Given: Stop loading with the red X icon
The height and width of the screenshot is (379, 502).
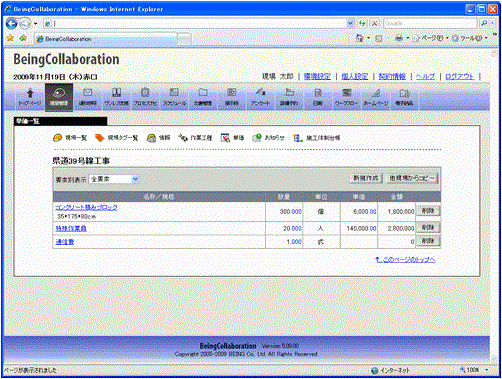Looking at the screenshot, I should (374, 23).
